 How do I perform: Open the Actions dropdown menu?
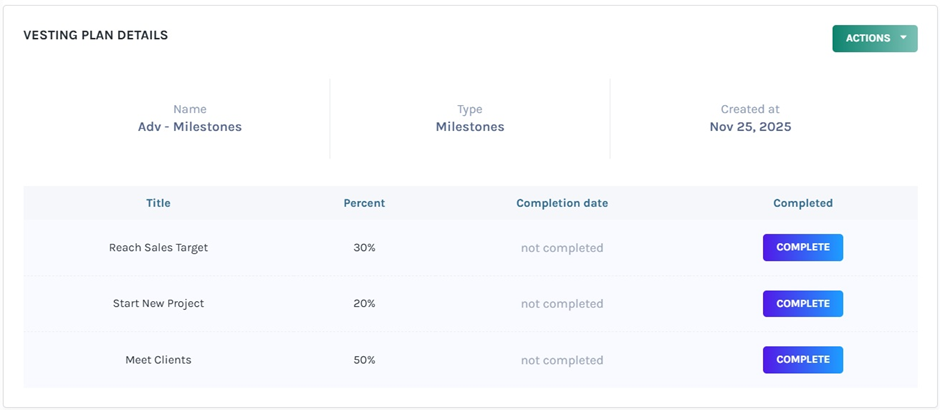(x=868, y=38)
